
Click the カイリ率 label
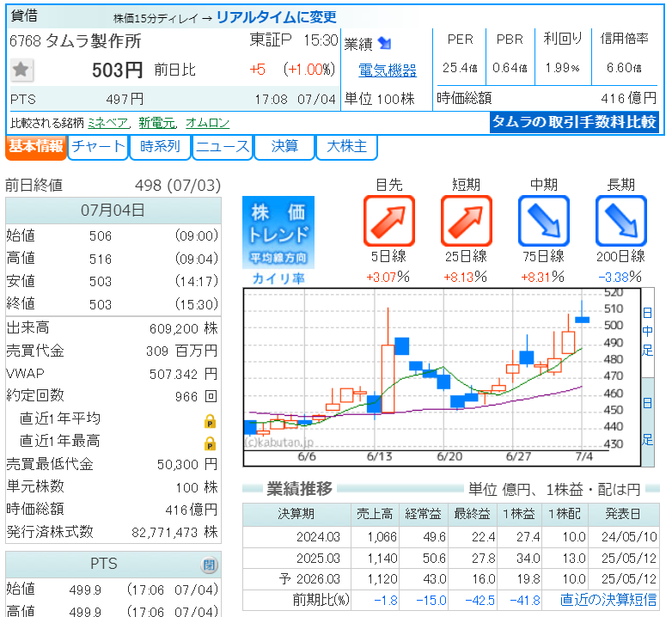(x=278, y=278)
